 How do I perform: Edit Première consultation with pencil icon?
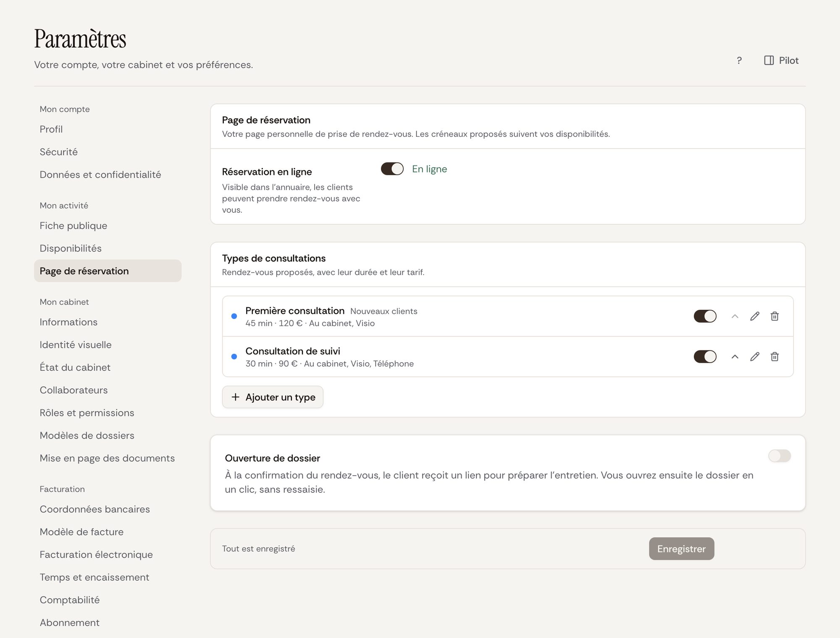(x=755, y=316)
